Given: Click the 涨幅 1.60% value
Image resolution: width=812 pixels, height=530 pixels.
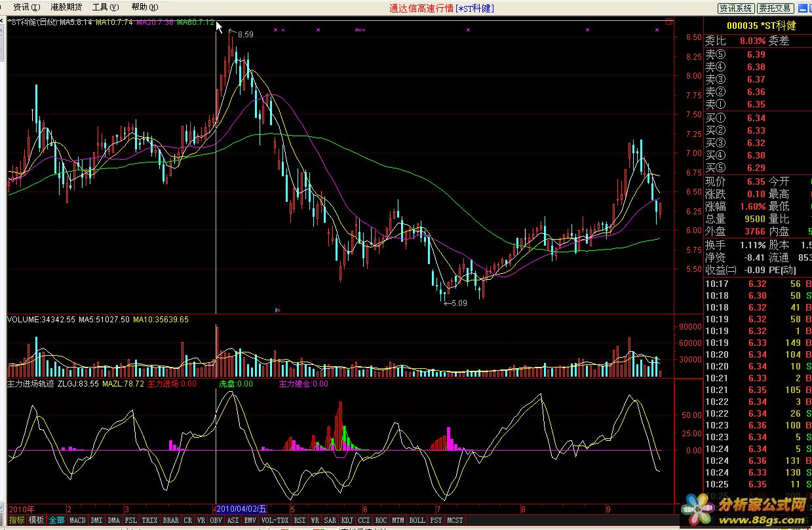Looking at the screenshot, I should tap(753, 206).
